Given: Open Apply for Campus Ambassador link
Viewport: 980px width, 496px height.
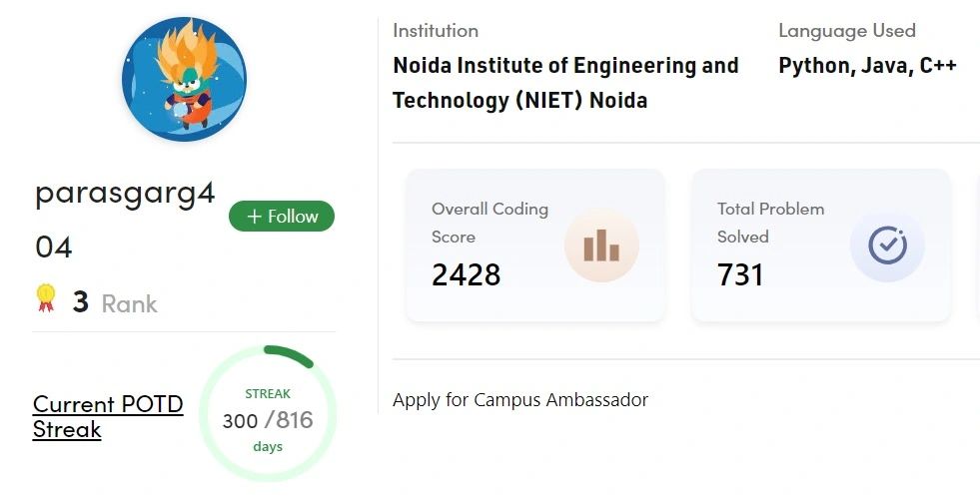Looking at the screenshot, I should click(x=520, y=400).
